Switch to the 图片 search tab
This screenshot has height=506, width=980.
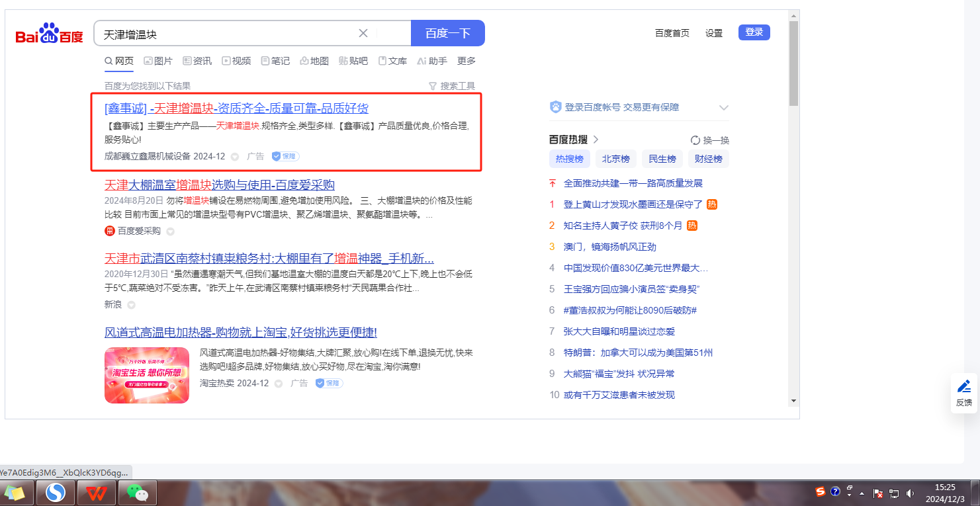pos(158,61)
